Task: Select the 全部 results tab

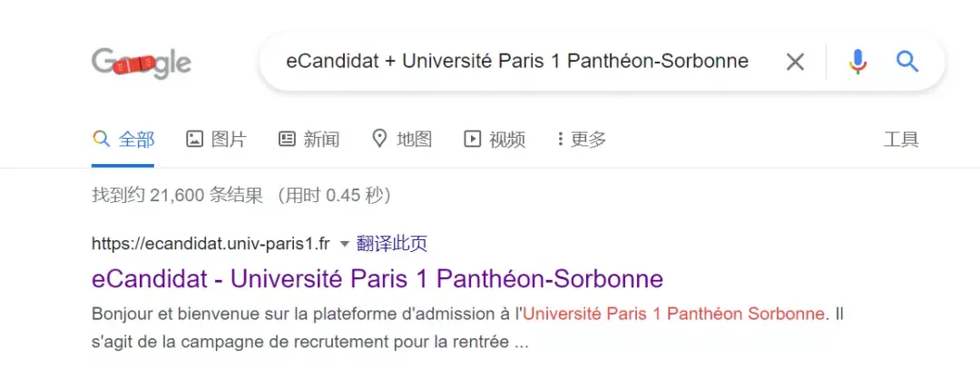Action: click(136, 139)
